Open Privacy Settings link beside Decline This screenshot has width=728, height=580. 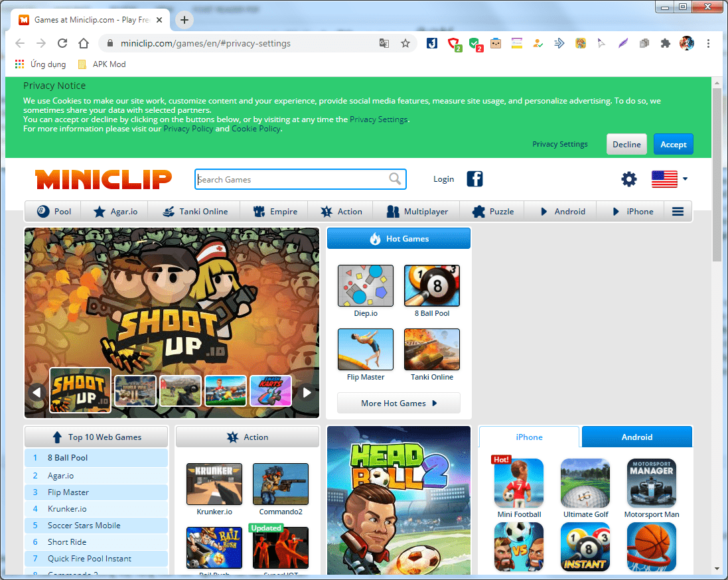[x=560, y=145]
